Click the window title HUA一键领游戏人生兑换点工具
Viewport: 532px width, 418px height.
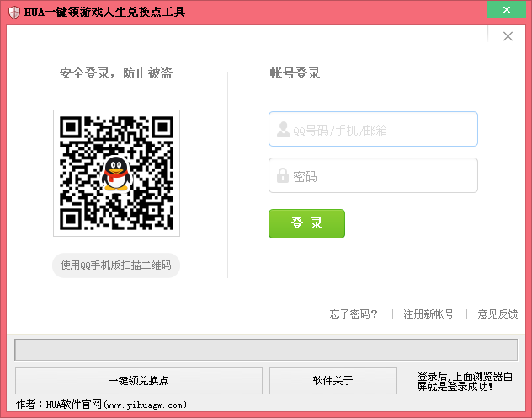(104, 13)
